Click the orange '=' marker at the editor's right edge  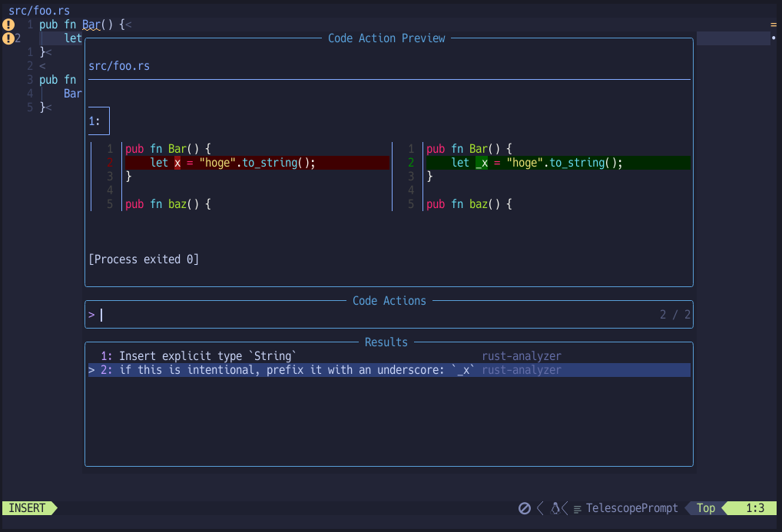pyautogui.click(x=774, y=25)
